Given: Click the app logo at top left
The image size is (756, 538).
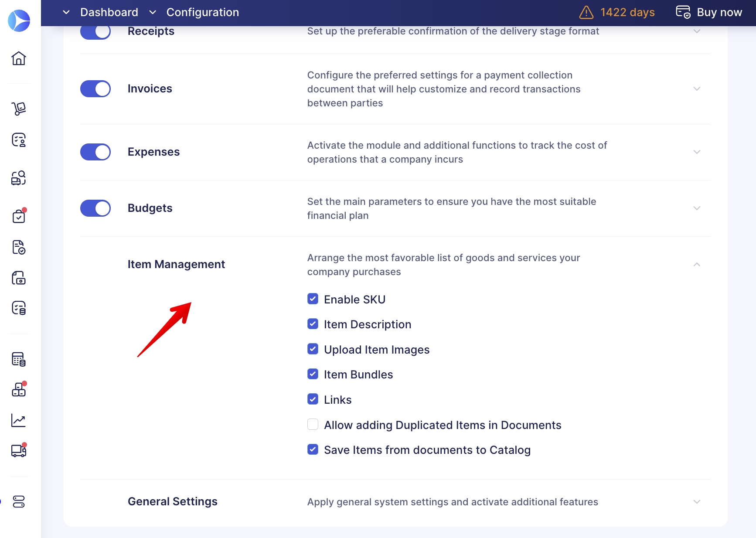Looking at the screenshot, I should point(19,20).
